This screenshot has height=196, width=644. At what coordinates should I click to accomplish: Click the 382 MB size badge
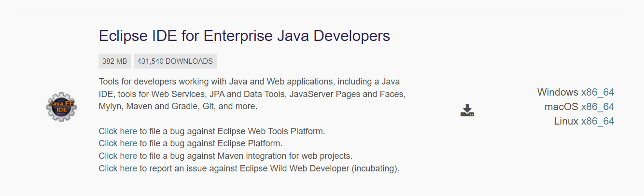pyautogui.click(x=114, y=61)
